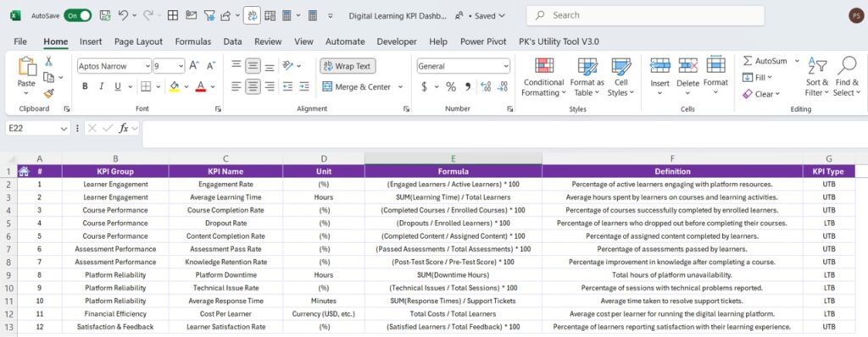Image resolution: width=868 pixels, height=337 pixels.
Task: Expand the Find & Select menu
Action: [x=847, y=77]
